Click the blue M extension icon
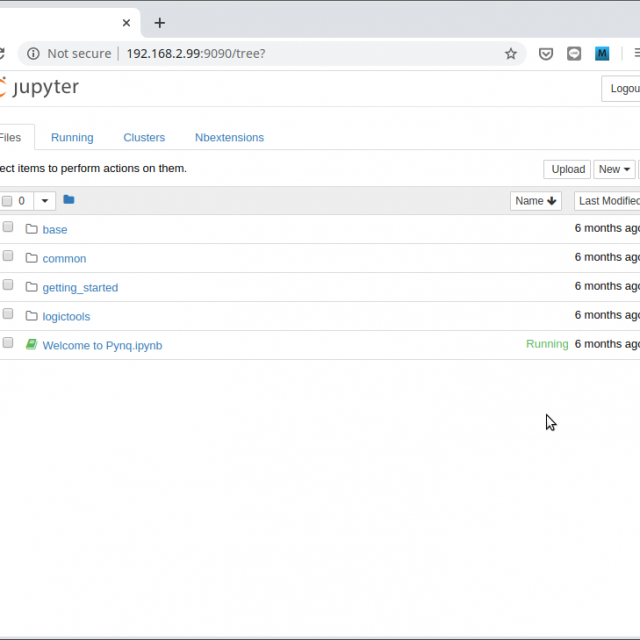 602,54
